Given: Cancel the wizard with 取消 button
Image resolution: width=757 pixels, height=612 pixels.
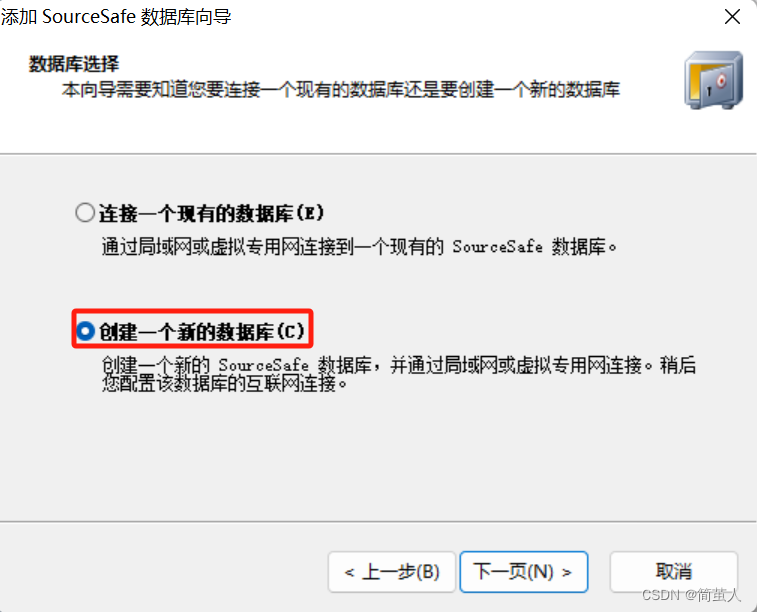Looking at the screenshot, I should point(673,572).
